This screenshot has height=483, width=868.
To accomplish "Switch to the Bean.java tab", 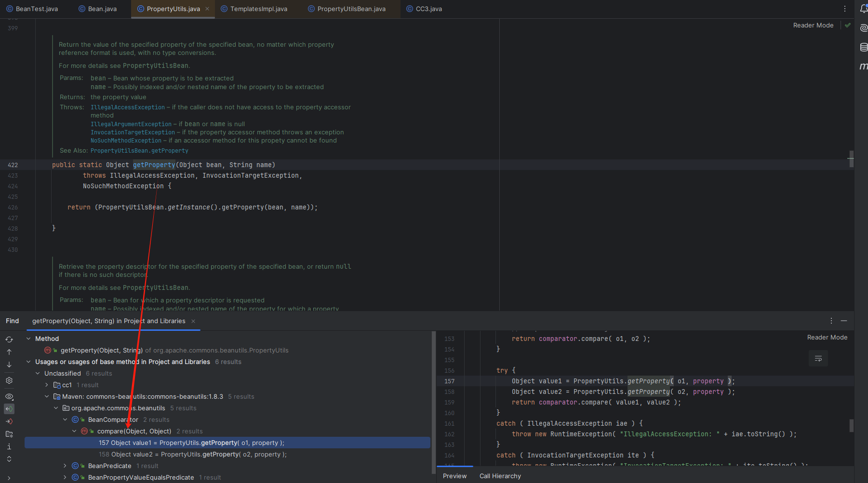I will pos(98,9).
